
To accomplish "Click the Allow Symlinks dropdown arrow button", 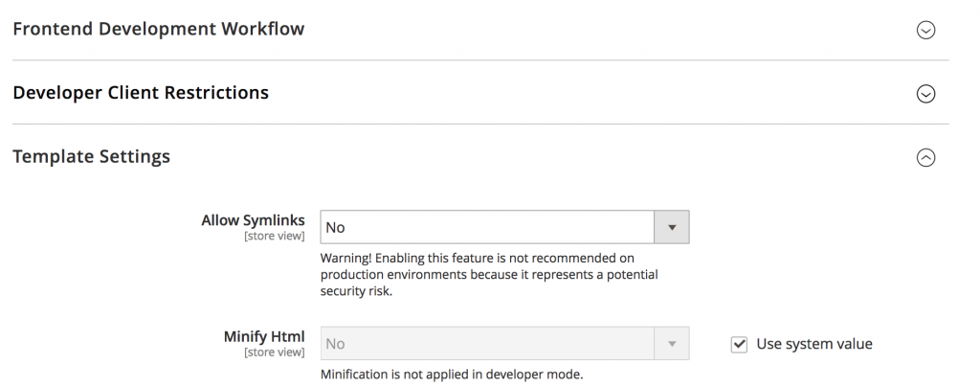I will 671,228.
